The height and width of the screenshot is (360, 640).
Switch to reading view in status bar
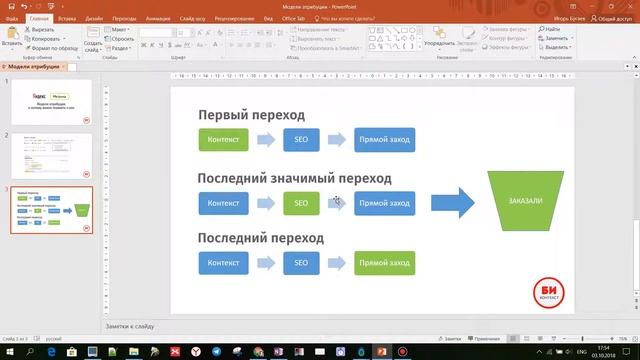(x=540, y=339)
